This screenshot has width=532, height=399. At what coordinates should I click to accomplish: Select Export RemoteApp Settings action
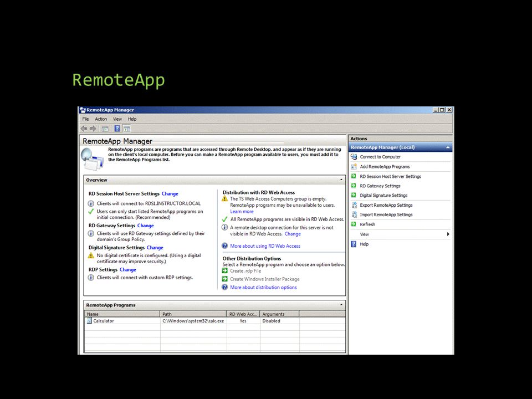tap(386, 205)
